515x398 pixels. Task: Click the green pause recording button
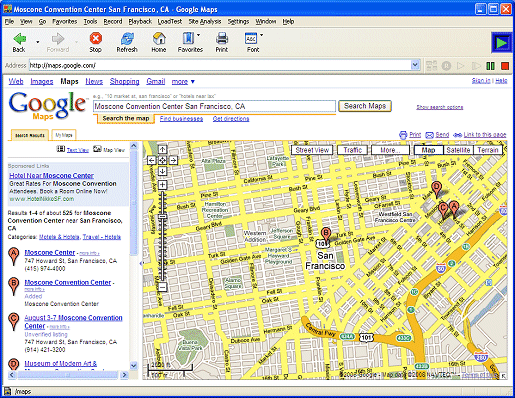click(x=490, y=66)
